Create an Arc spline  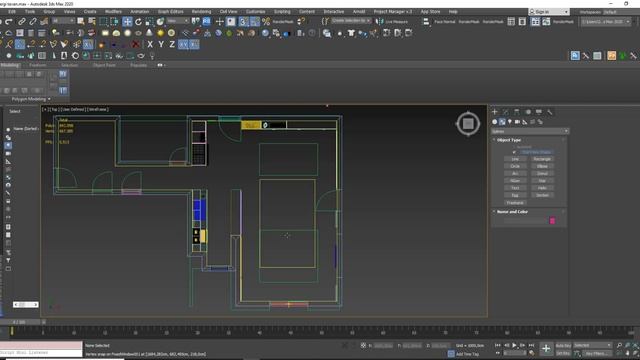pyautogui.click(x=515, y=173)
